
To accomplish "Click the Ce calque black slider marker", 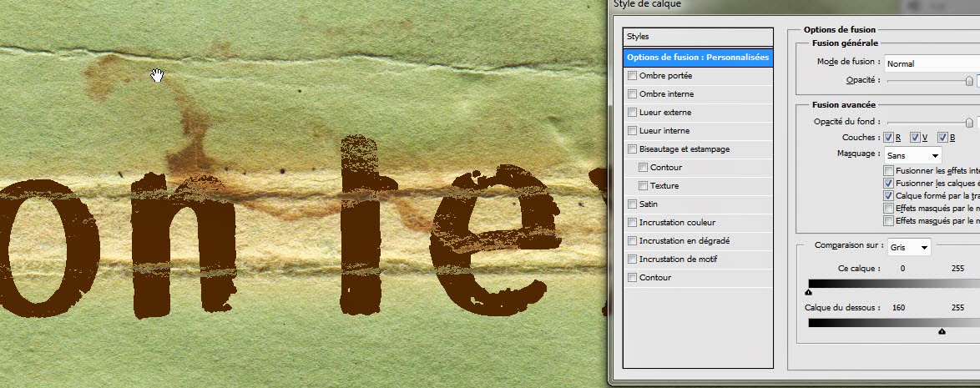I will pos(809,292).
